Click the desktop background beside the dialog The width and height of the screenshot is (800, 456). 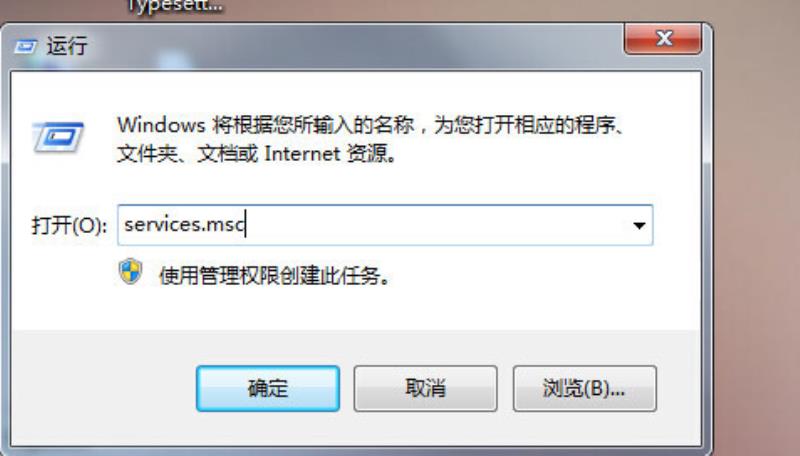point(755,230)
